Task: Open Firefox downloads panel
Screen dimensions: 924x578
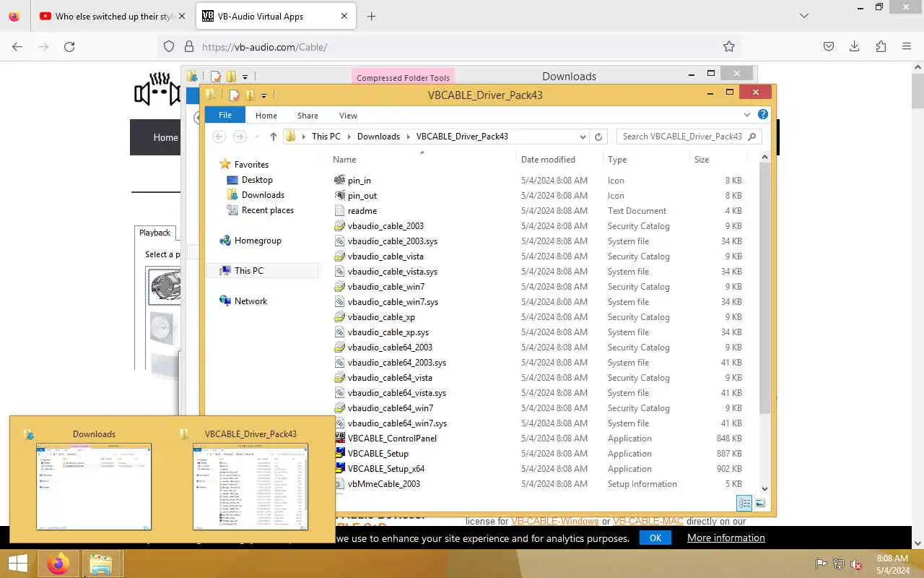Action: click(855, 46)
